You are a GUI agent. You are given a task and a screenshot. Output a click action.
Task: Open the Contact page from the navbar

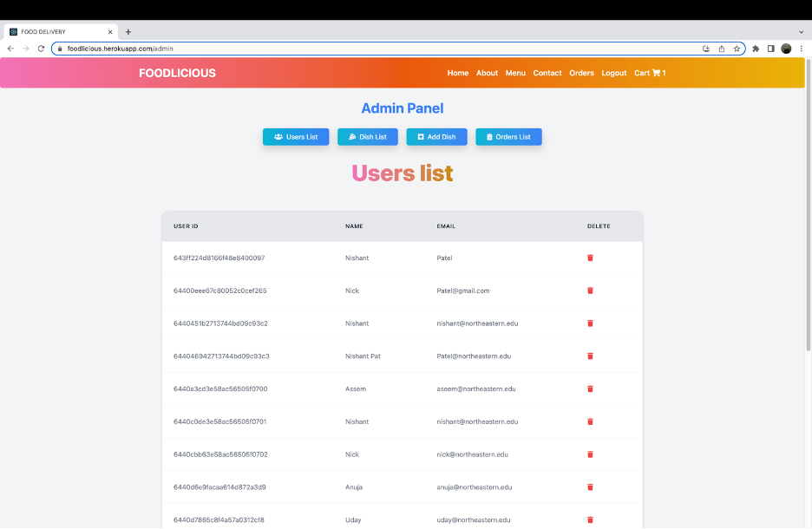(547, 73)
